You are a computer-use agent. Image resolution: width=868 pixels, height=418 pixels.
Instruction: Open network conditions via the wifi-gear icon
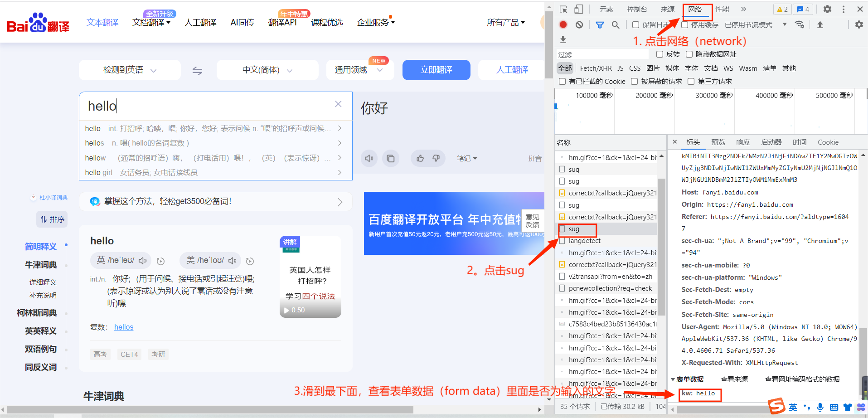[800, 24]
